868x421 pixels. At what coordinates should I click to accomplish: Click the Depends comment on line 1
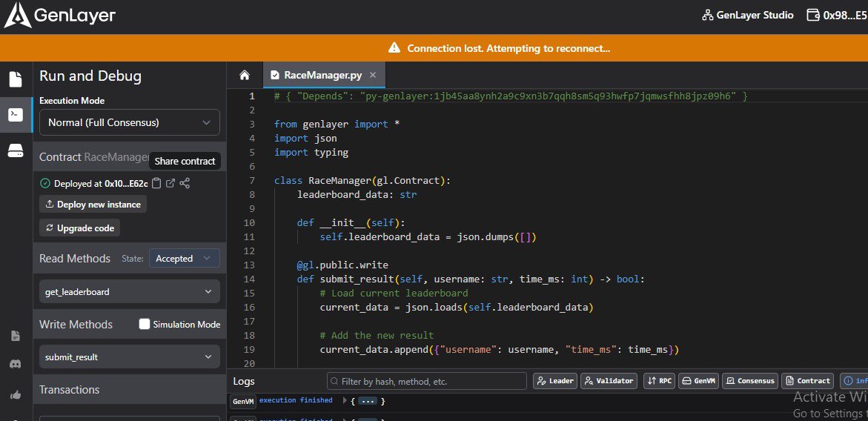[511, 96]
